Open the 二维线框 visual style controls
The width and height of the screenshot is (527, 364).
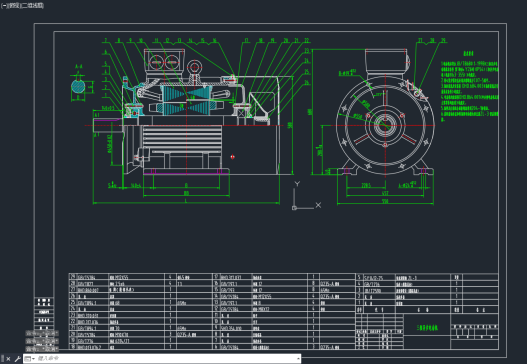32,6
